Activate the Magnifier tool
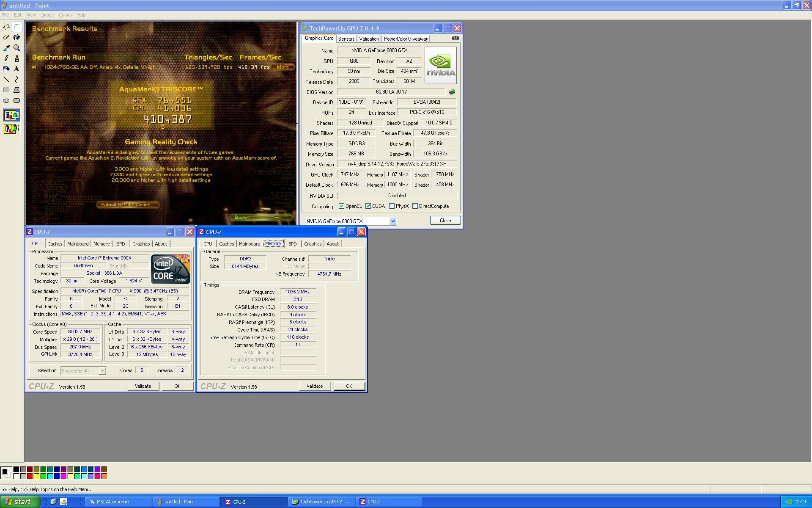Image resolution: width=812 pixels, height=508 pixels. [17, 48]
